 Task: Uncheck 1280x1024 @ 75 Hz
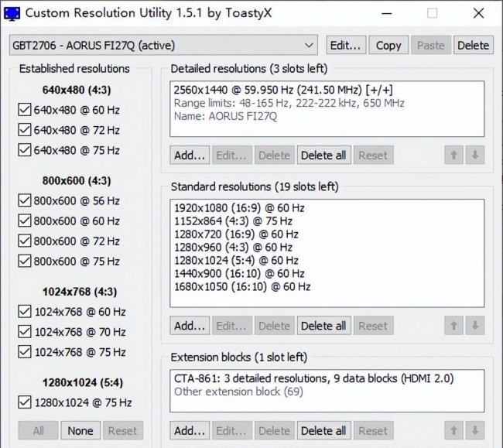[25, 402]
